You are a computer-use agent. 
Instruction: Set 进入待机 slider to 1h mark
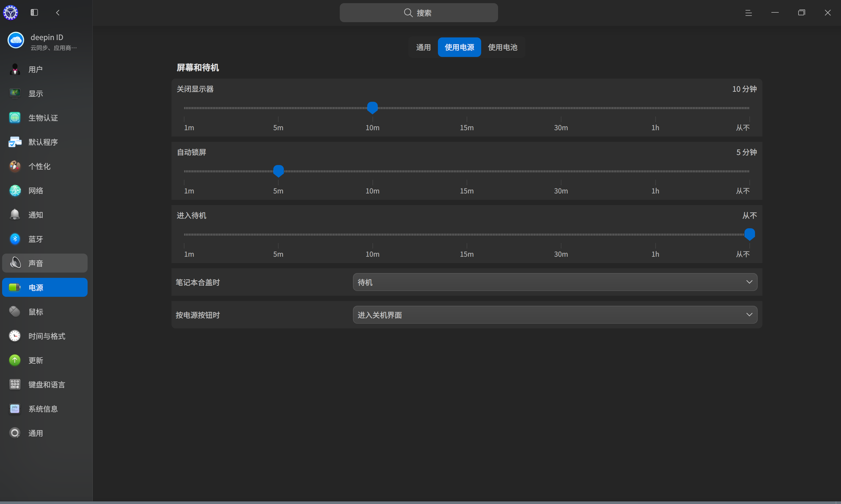point(655,234)
